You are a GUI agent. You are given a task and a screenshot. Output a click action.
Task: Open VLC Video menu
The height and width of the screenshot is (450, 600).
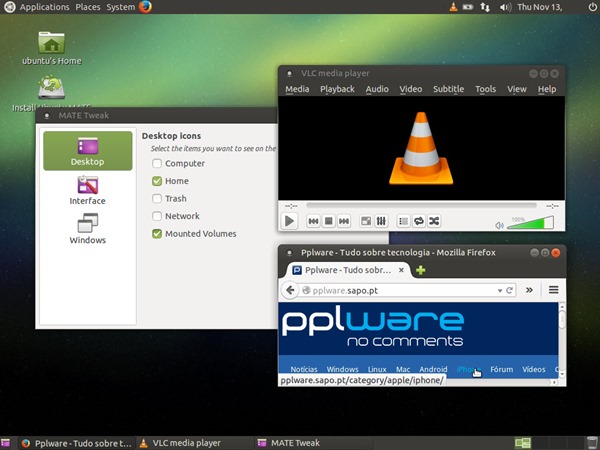click(x=411, y=89)
